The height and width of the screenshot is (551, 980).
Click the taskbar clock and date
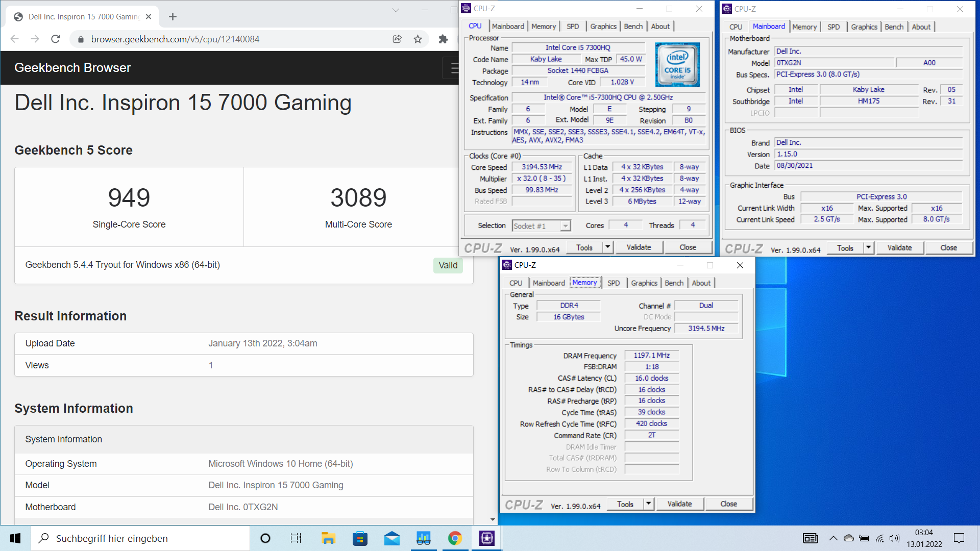(x=924, y=538)
